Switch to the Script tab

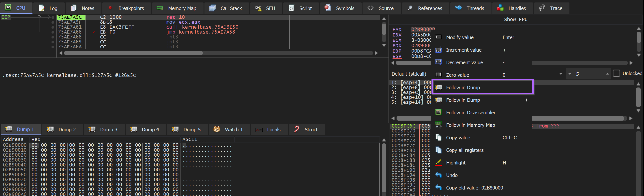(x=301, y=8)
